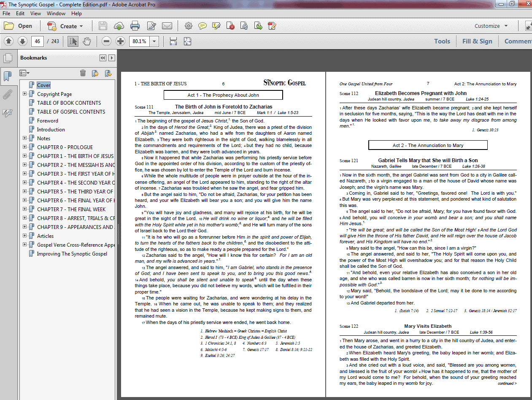This screenshot has width=532, height=400.
Task: Open the Attachments paperclip panel
Action: click(x=7, y=95)
